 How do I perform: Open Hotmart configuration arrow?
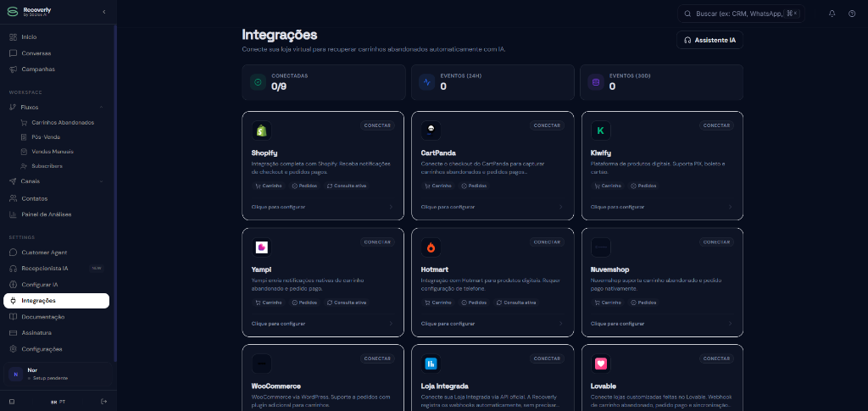click(561, 324)
